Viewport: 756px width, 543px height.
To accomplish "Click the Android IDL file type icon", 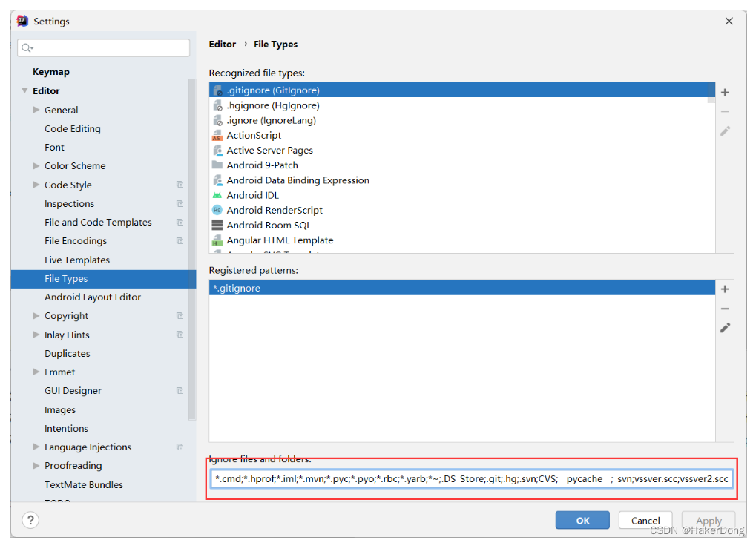I will point(217,195).
